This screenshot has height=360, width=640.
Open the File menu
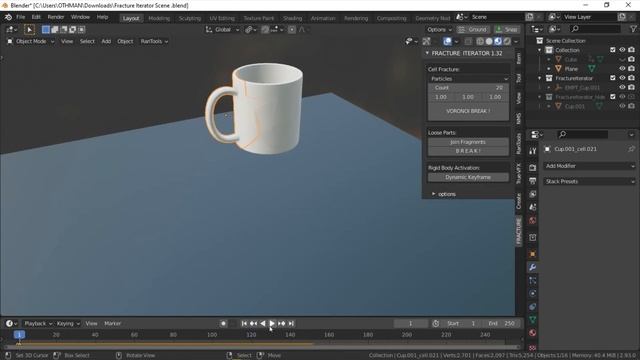click(x=20, y=17)
